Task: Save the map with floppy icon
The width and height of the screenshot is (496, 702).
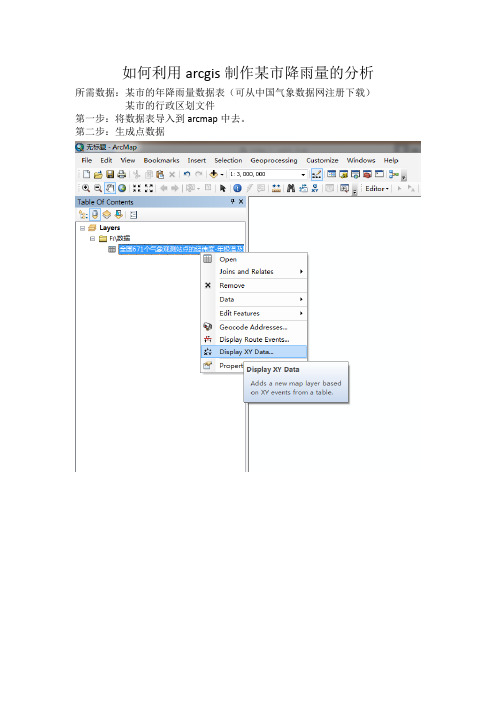Action: point(110,174)
